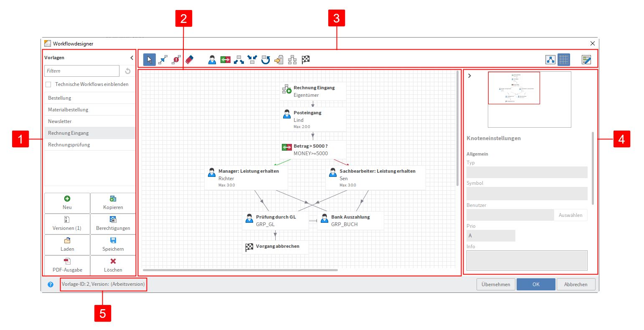Image resolution: width=644 pixels, height=330 pixels.
Task: Click the horizontal scrollbar under the canvas
Action: [x=240, y=270]
